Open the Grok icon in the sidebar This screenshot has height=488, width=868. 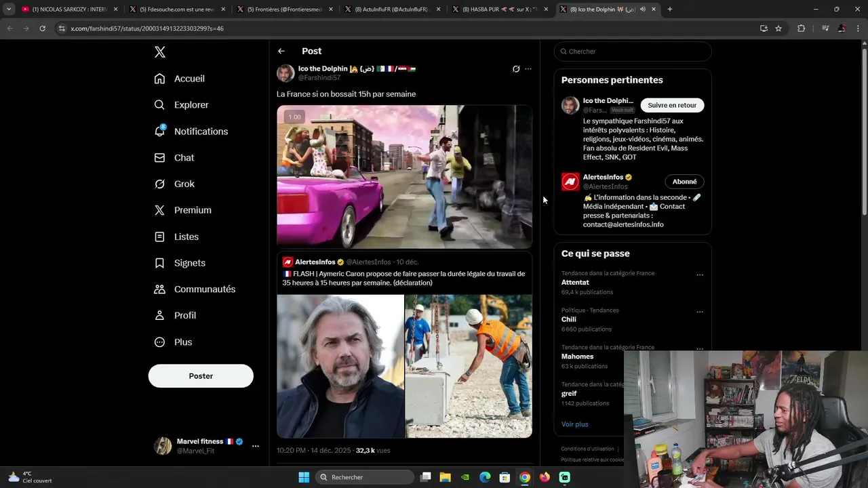(x=159, y=184)
